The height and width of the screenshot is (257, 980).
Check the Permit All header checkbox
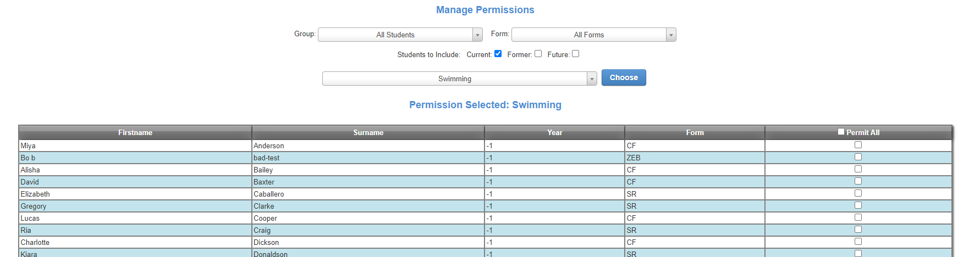(x=841, y=132)
